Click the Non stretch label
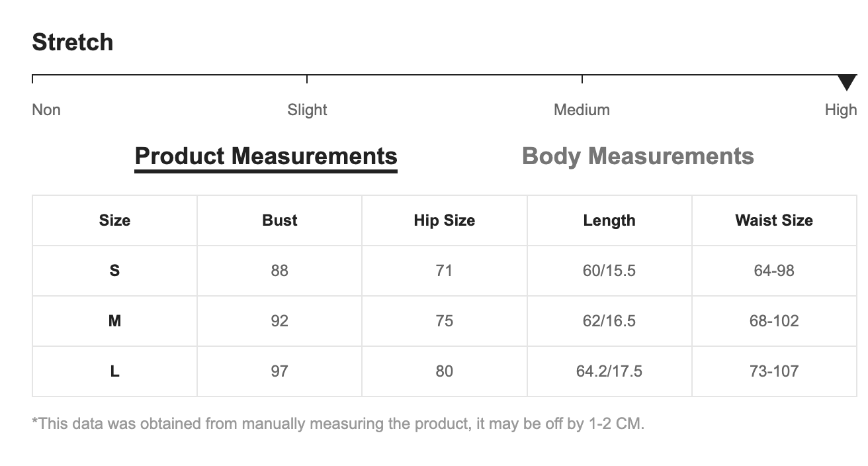The width and height of the screenshot is (868, 466). 46,110
